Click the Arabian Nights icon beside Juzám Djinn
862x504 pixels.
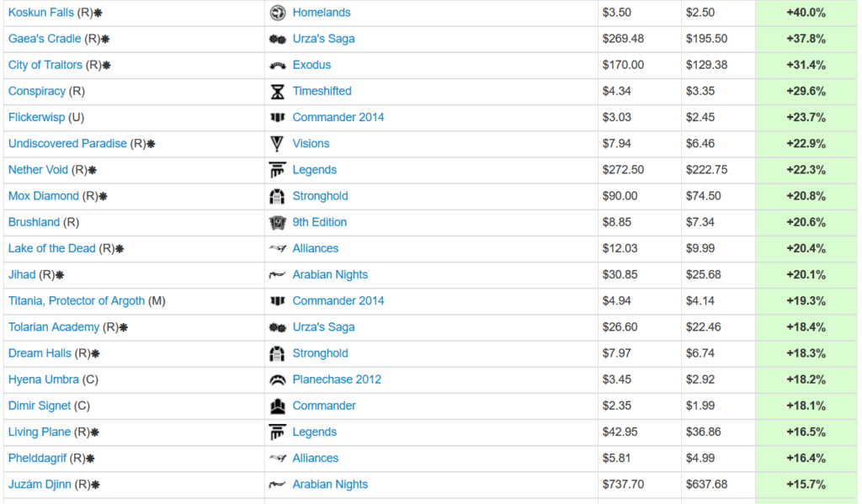(x=278, y=485)
